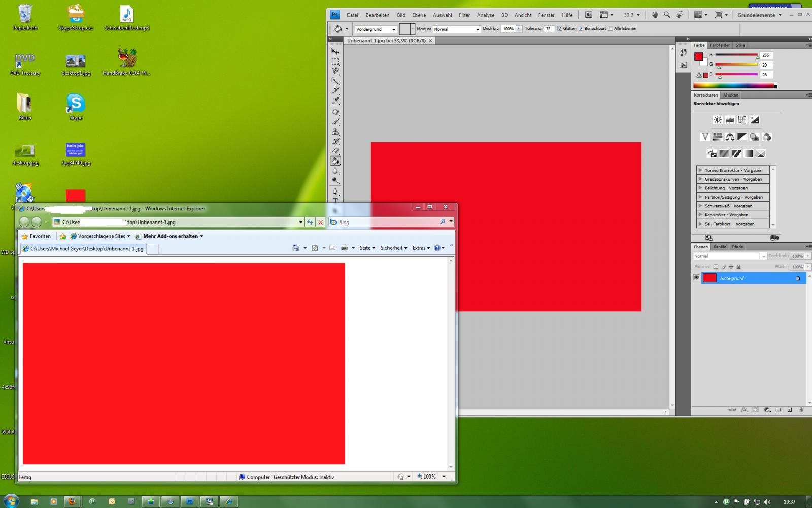This screenshot has height=508, width=812.
Task: Toggle lock transparent pixels in Ebenen panel
Action: (716, 267)
